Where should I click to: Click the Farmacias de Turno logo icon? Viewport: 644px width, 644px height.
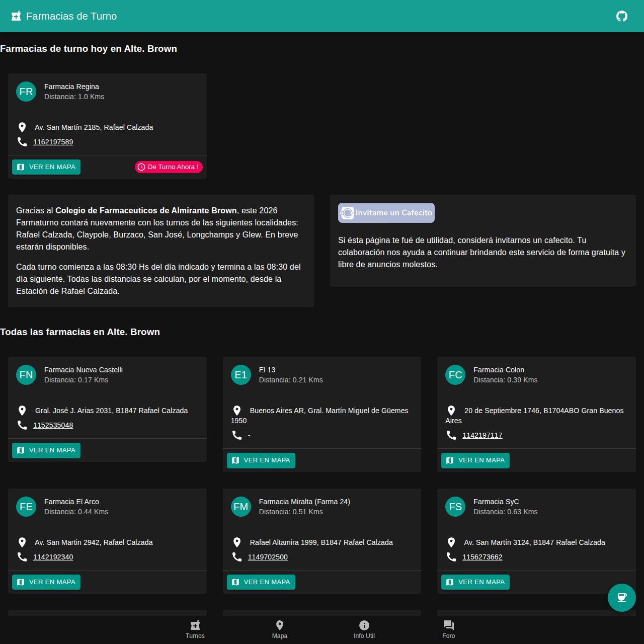[x=16, y=16]
